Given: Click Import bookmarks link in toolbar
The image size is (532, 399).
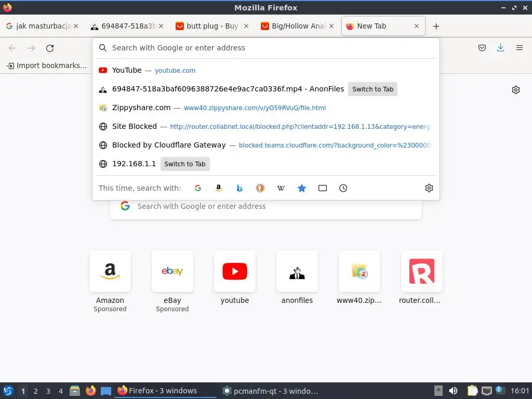Looking at the screenshot, I should coord(47,65).
